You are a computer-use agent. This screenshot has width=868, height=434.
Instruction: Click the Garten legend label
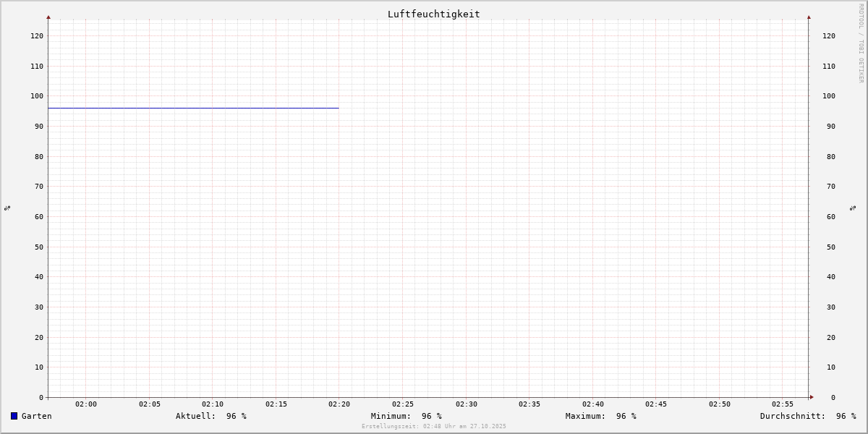pyautogui.click(x=36, y=416)
